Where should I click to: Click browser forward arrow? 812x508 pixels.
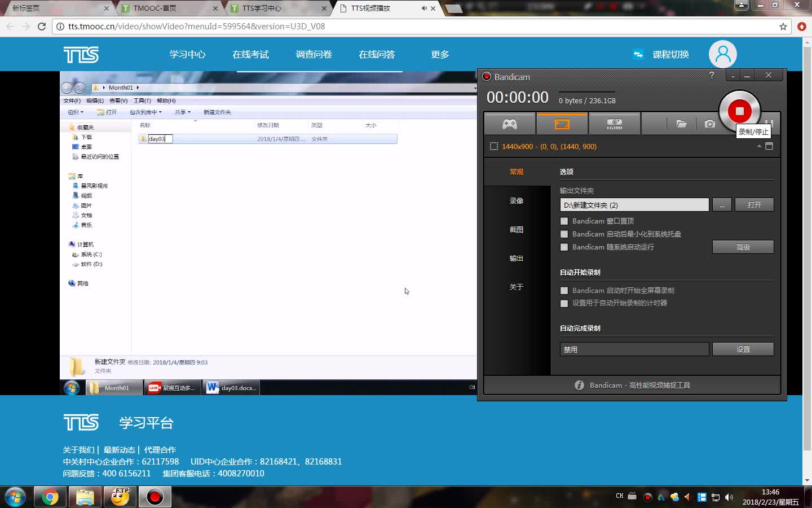[26, 27]
